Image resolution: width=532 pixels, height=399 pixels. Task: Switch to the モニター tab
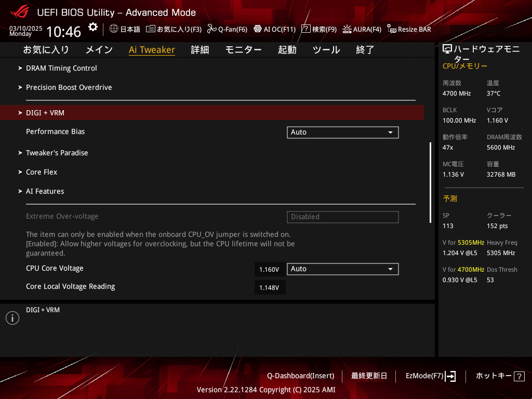coord(244,50)
